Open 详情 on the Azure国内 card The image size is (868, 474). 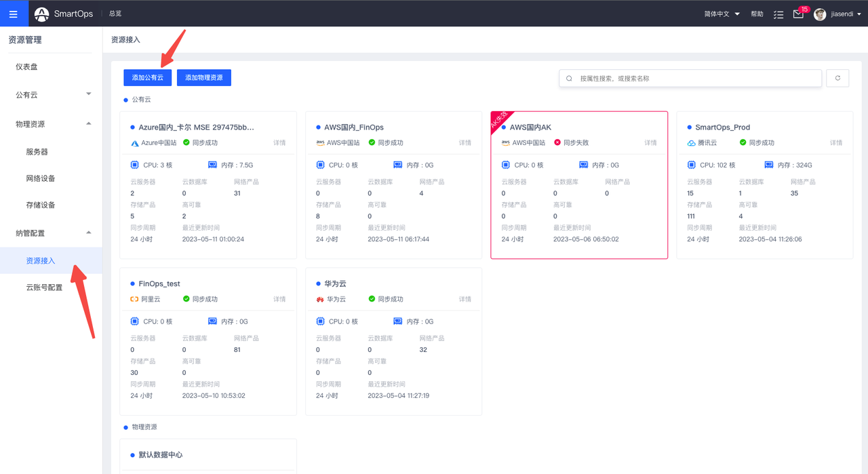pyautogui.click(x=279, y=143)
